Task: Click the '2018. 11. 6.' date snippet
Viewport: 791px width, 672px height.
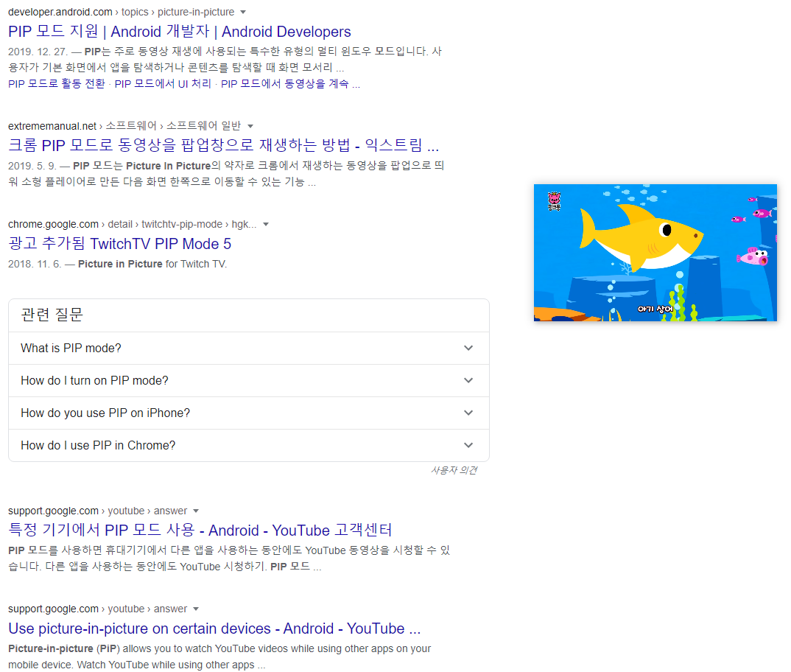Action: 35,264
